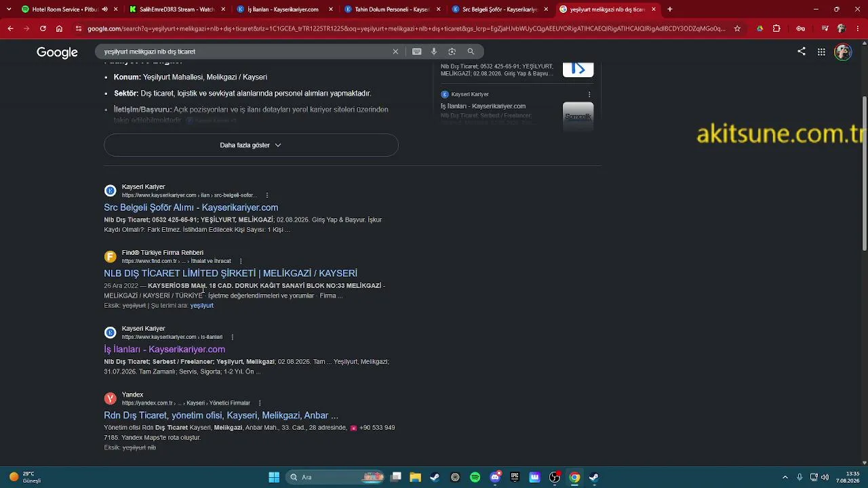Focus the Google search input field
Screen dimensions: 868x488
pyautogui.click(x=244, y=52)
